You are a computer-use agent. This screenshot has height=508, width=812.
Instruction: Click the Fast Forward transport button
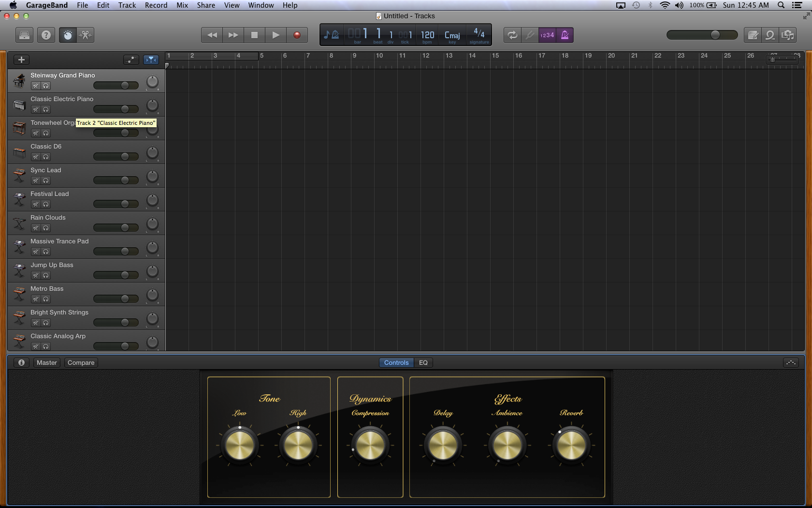(x=233, y=35)
